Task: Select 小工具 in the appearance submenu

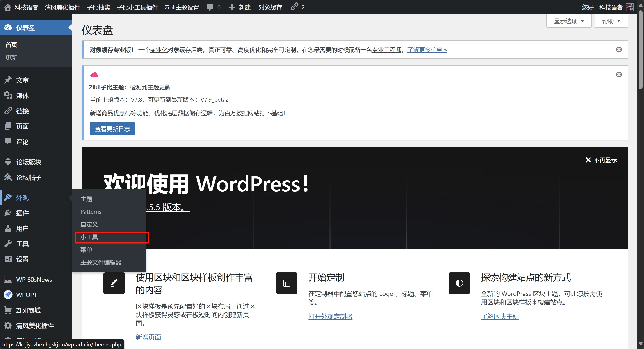Action: point(89,237)
